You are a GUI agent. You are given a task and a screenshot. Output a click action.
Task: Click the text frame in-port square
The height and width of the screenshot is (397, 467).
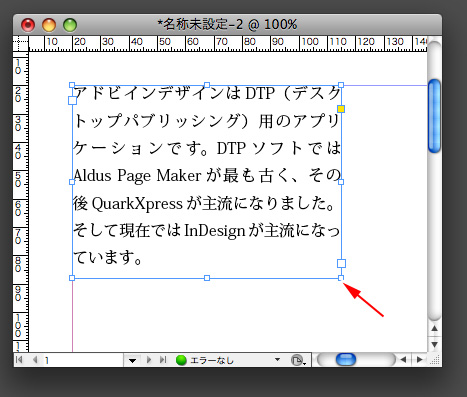click(x=72, y=100)
